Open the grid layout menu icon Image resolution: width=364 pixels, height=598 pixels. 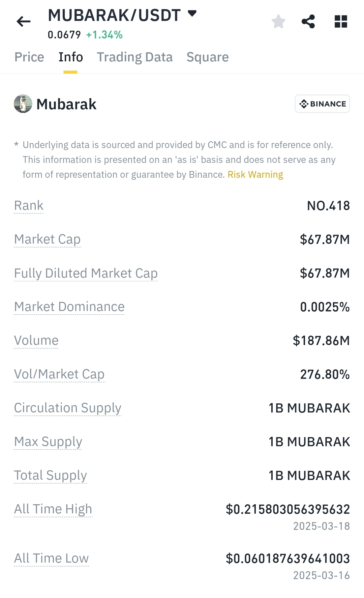point(341,22)
